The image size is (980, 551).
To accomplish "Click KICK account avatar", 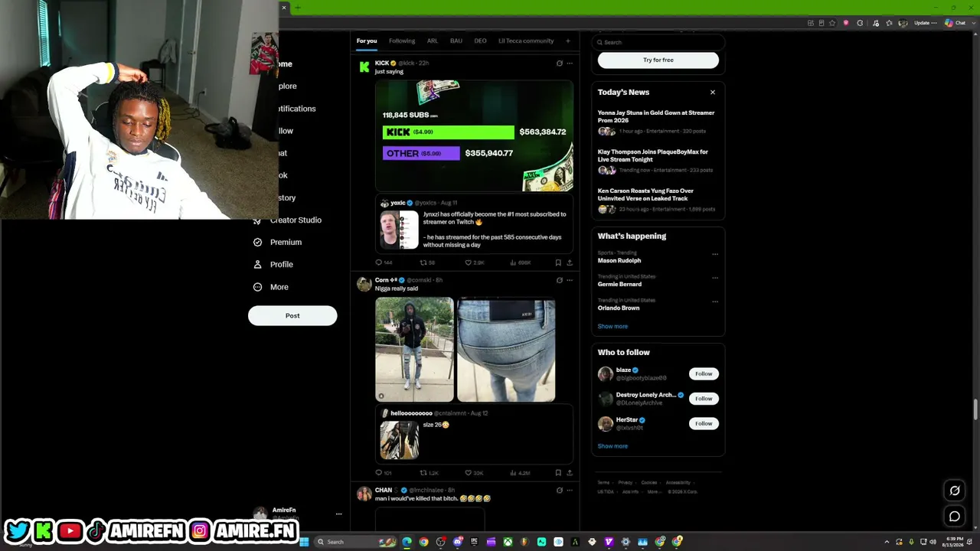I will [364, 67].
